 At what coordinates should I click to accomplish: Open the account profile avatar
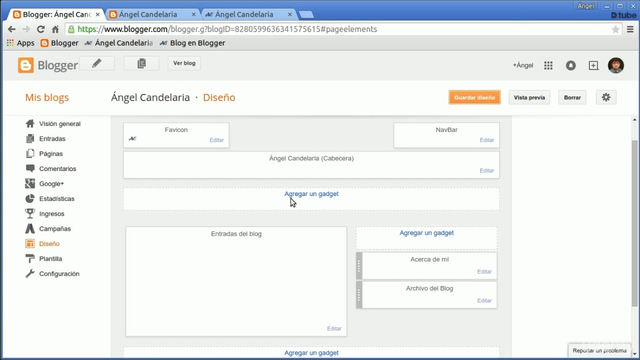coord(616,65)
